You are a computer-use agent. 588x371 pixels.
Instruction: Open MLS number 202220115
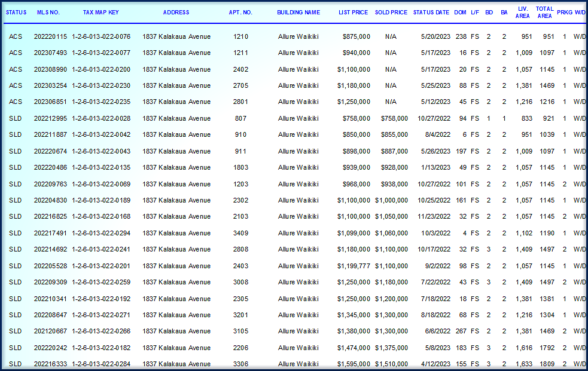50,36
